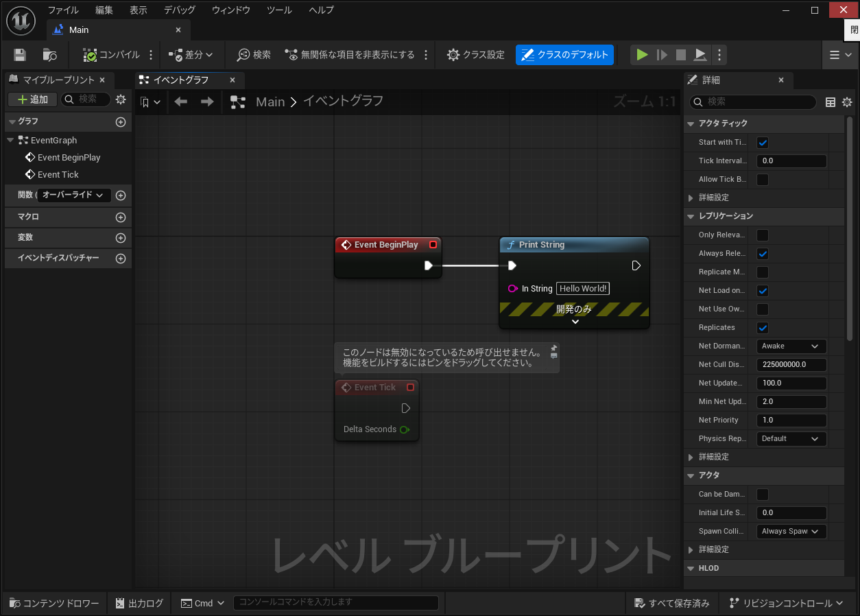Close the Main tab
The width and height of the screenshot is (860, 616).
[178, 30]
